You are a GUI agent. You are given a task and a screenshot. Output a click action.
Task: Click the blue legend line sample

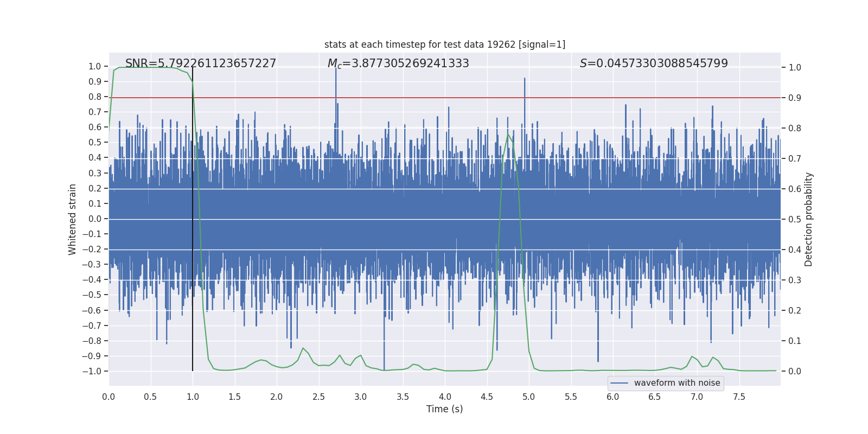tap(620, 383)
